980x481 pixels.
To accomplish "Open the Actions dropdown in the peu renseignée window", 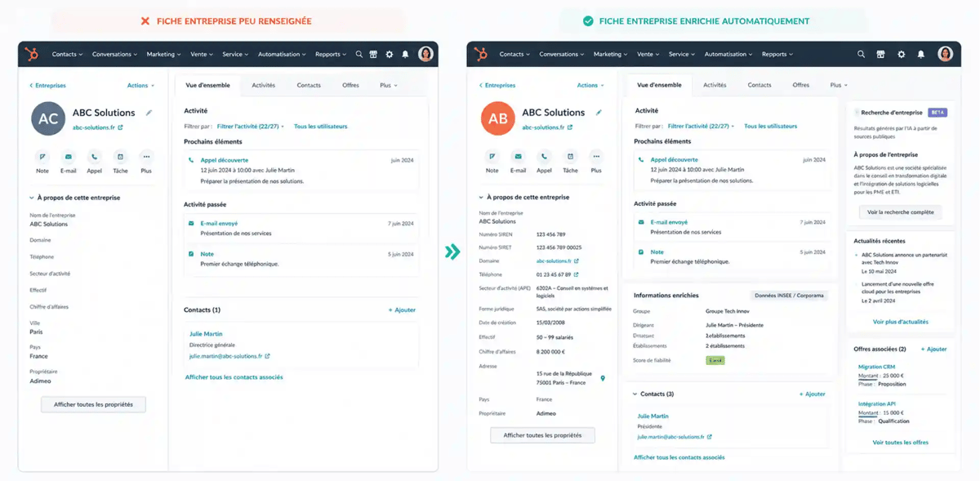I will pyautogui.click(x=140, y=85).
